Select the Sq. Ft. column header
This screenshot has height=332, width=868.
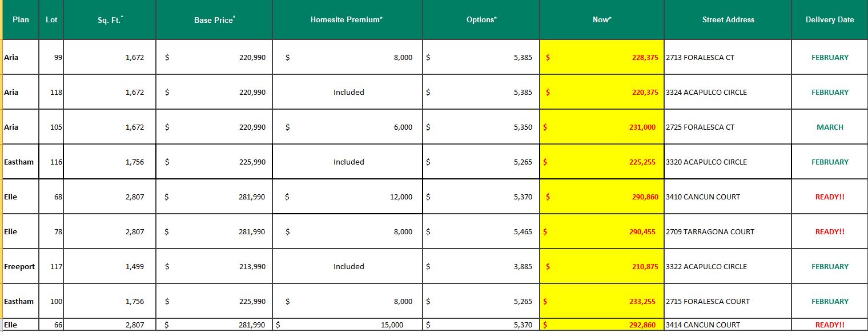[x=110, y=19]
